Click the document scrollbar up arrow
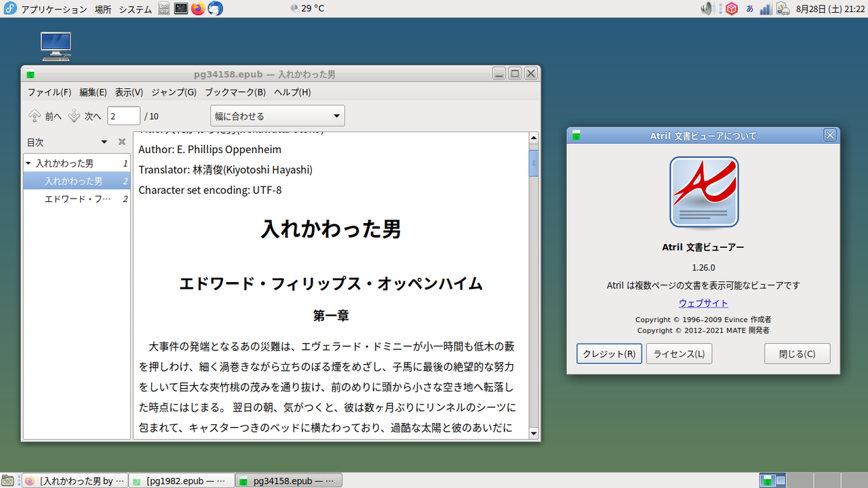868x488 pixels. click(534, 138)
